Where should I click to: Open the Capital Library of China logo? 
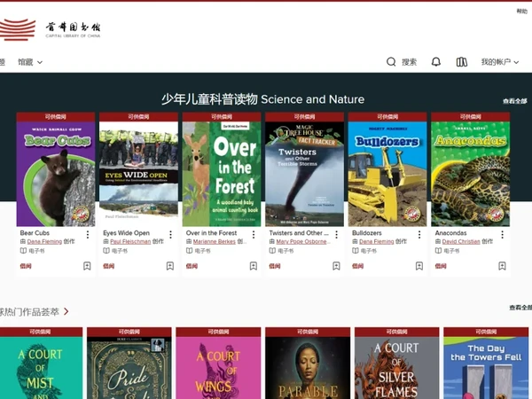pyautogui.click(x=51, y=30)
